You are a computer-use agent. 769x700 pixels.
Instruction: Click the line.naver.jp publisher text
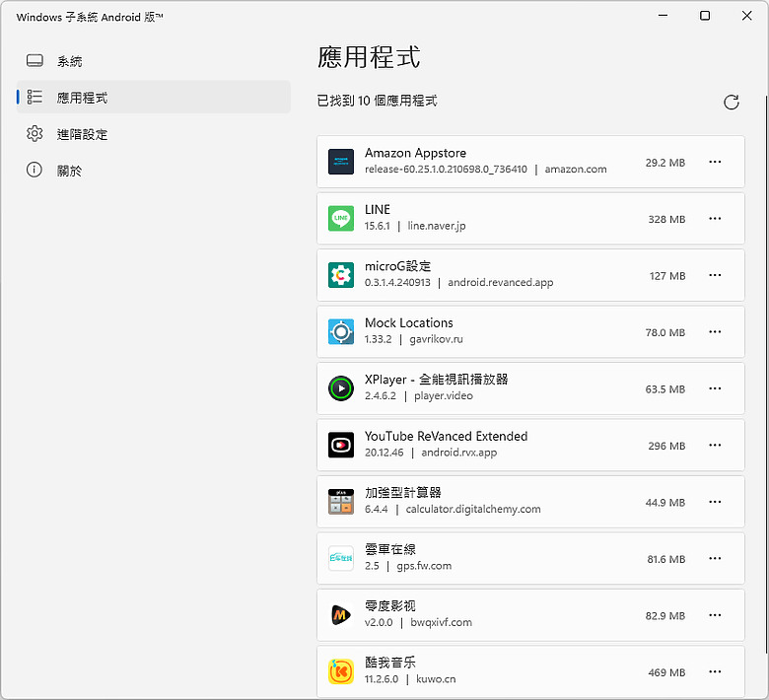pyautogui.click(x=437, y=226)
